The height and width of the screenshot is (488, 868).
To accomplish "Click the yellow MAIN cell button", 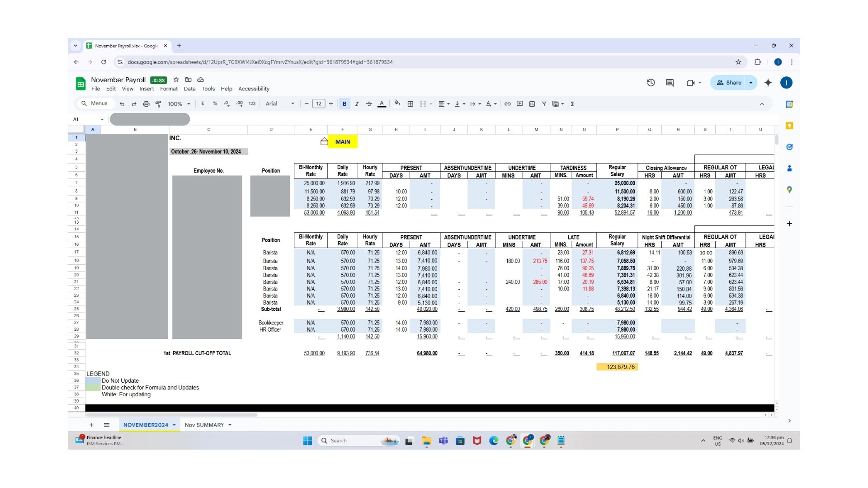I will pyautogui.click(x=343, y=142).
